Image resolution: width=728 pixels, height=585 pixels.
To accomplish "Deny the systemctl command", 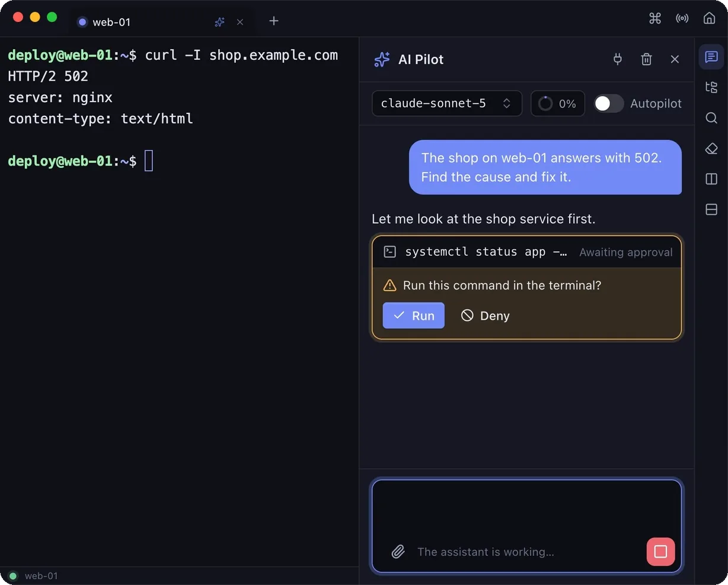I will click(x=485, y=316).
